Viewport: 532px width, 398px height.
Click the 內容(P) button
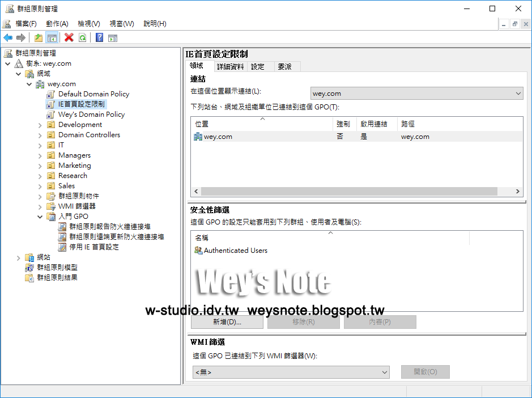tap(380, 322)
